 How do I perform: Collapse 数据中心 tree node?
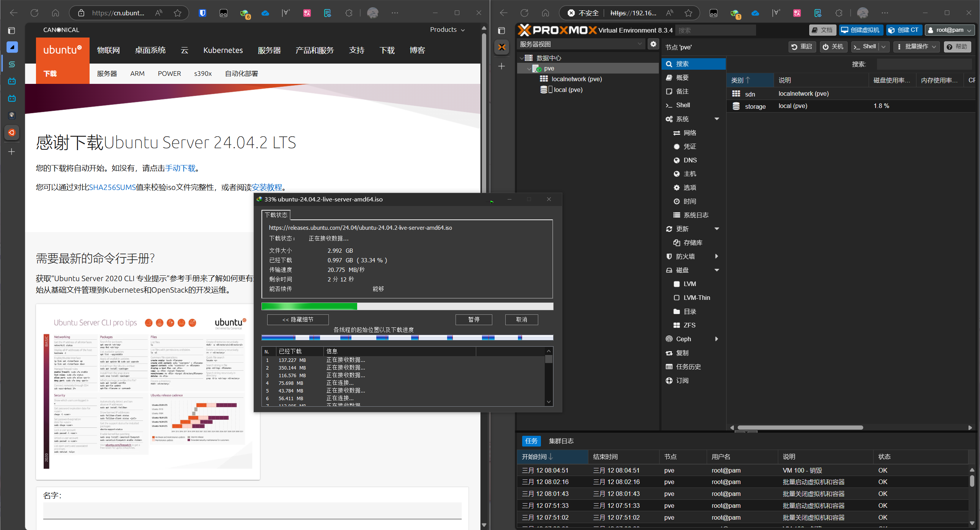pos(521,58)
